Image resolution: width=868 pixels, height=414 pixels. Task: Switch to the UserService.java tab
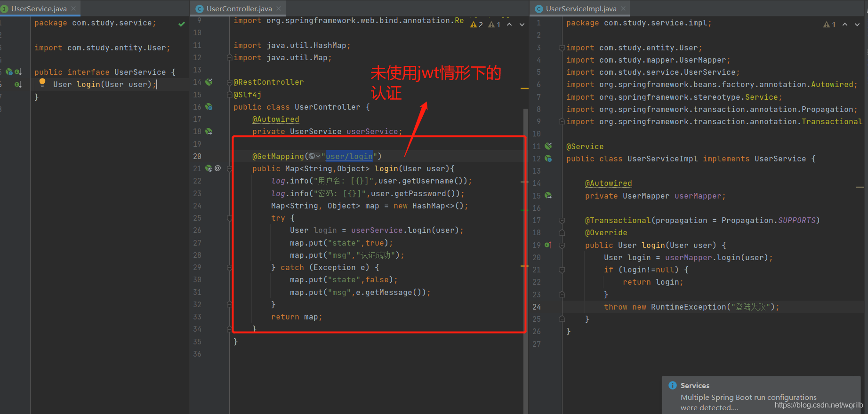pos(39,8)
